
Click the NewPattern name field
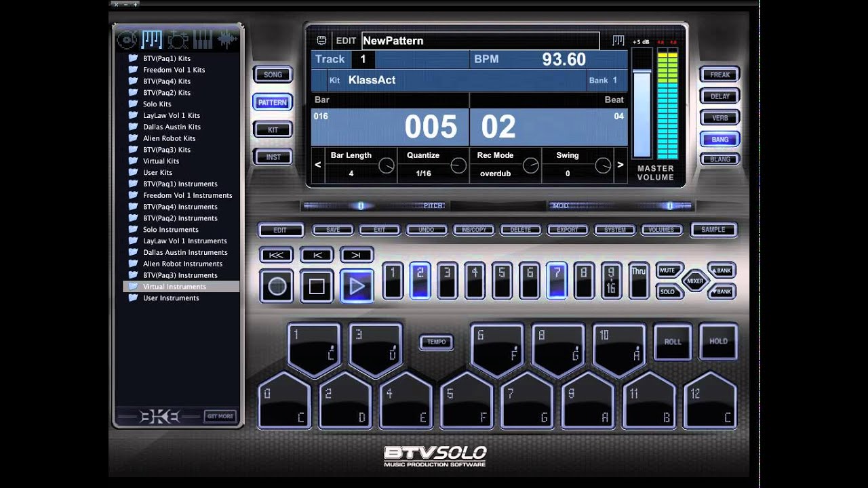[x=480, y=41]
